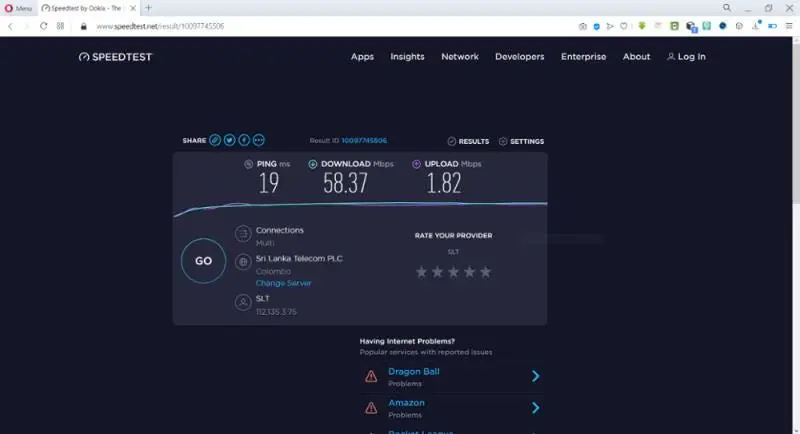Open Amazon problems link
This screenshot has width=800, height=434.
(x=406, y=403)
